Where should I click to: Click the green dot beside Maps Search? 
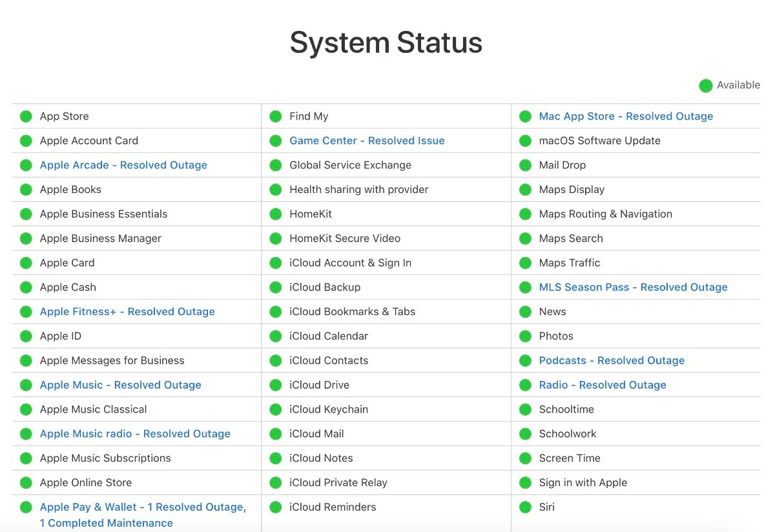tap(526, 238)
